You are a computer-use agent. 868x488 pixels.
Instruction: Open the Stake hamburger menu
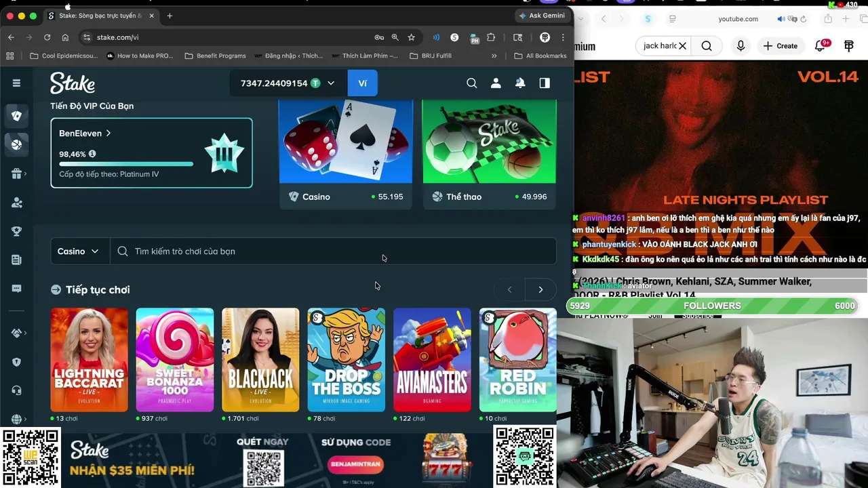pos(16,83)
